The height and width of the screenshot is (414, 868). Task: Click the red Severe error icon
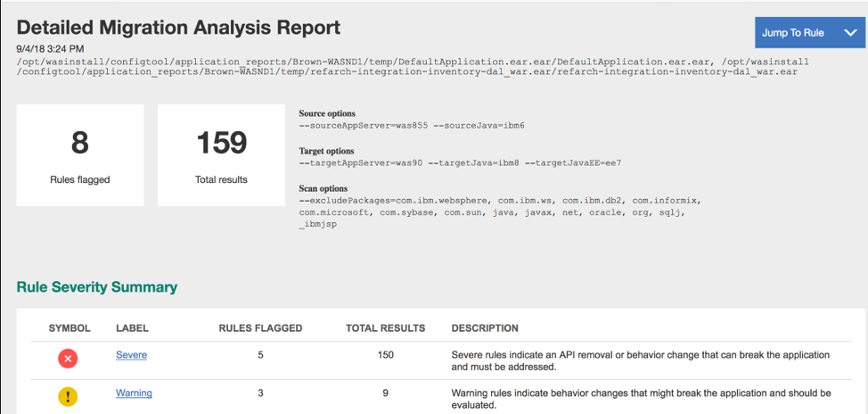69,358
